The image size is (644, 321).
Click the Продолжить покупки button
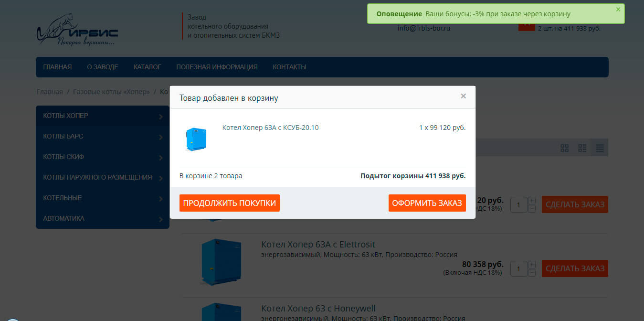tap(230, 203)
